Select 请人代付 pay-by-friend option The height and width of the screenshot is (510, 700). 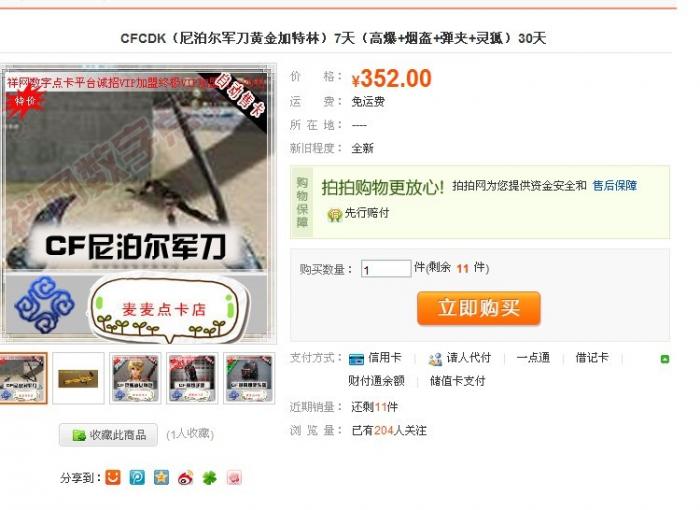point(459,358)
